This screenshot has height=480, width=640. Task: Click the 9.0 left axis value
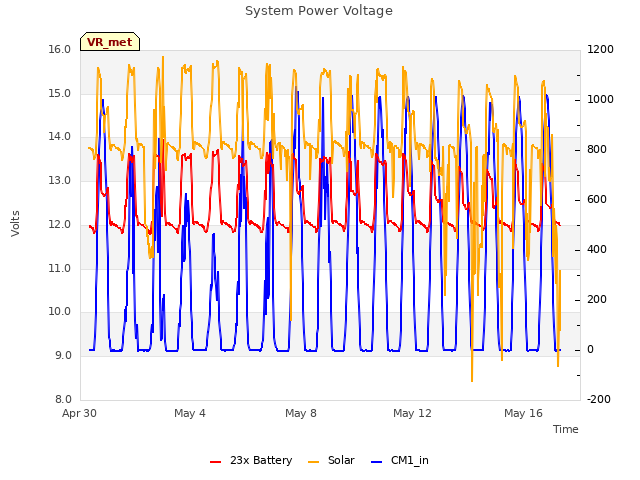point(63,356)
